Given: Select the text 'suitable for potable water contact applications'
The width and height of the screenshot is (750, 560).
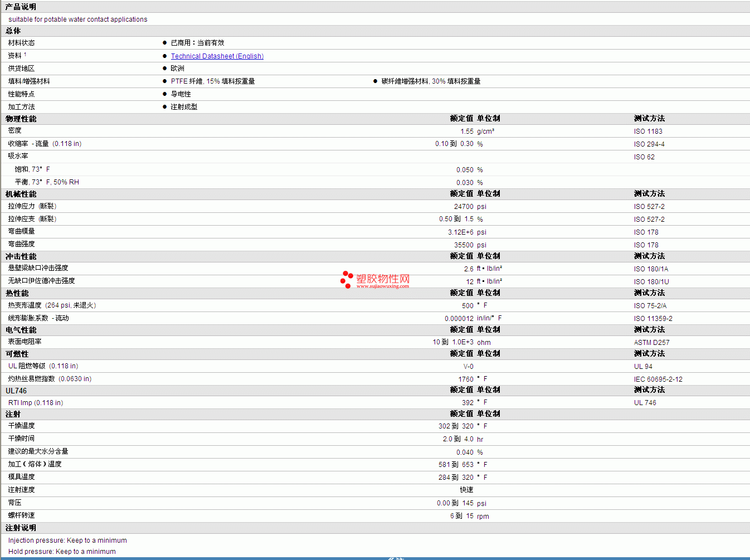Looking at the screenshot, I should pyautogui.click(x=78, y=20).
